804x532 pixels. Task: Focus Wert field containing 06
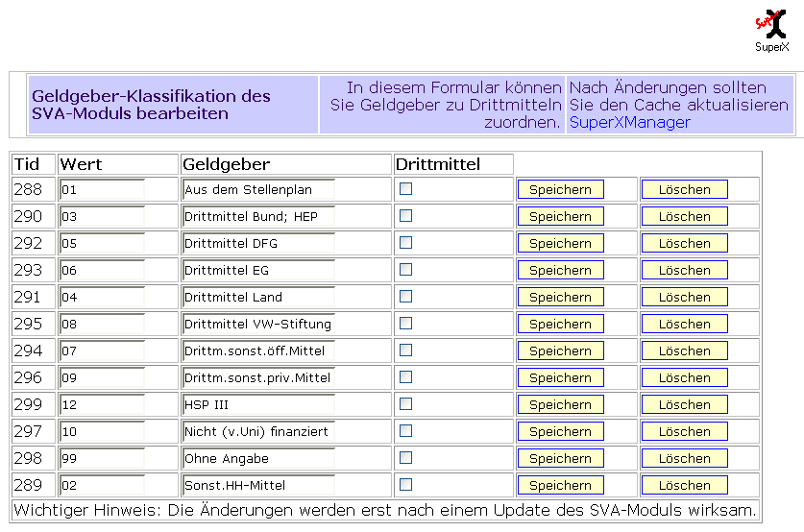click(x=102, y=270)
